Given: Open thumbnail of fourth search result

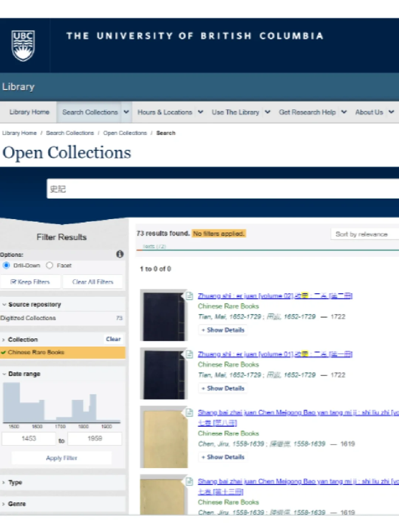Looking at the screenshot, I should (x=164, y=495).
